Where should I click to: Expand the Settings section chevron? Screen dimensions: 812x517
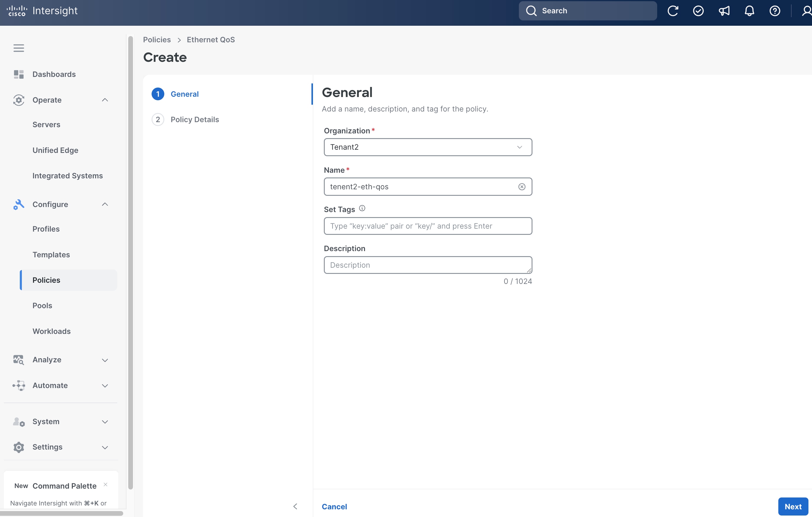pyautogui.click(x=105, y=447)
